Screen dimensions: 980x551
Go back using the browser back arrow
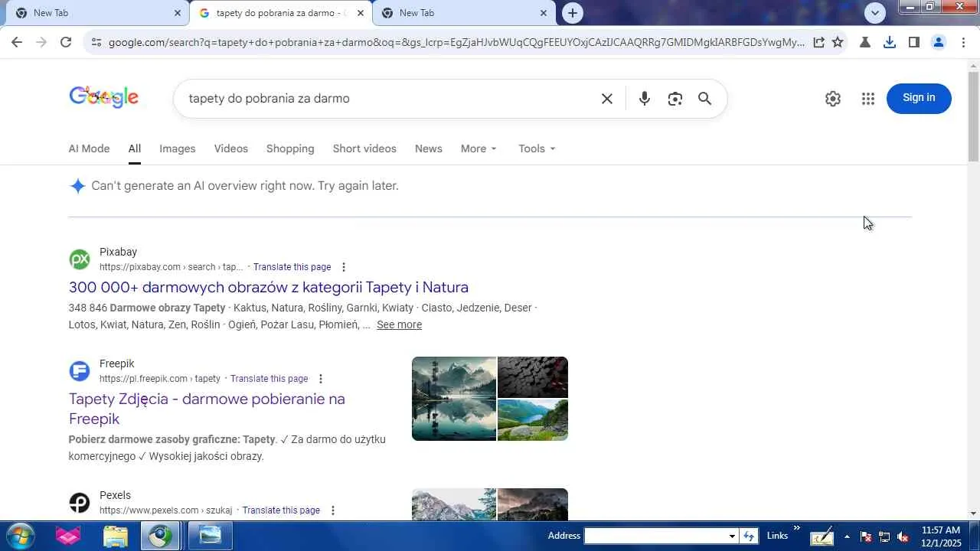pyautogui.click(x=17, y=42)
